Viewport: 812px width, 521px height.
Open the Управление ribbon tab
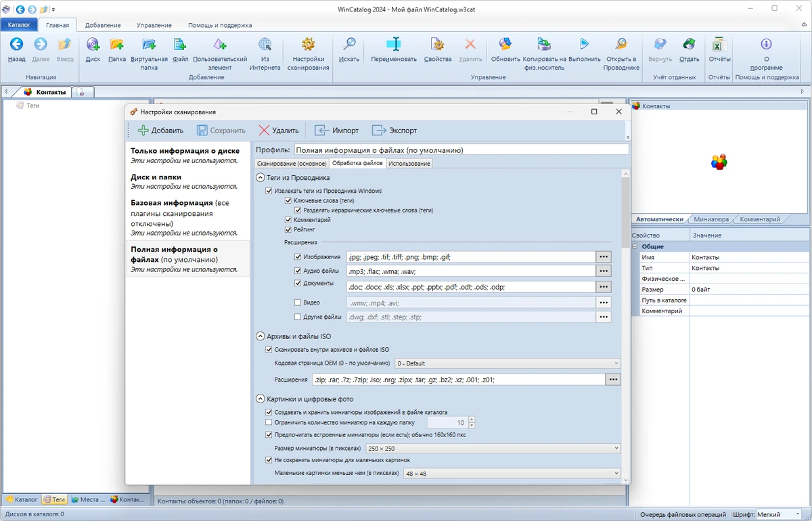coord(154,25)
